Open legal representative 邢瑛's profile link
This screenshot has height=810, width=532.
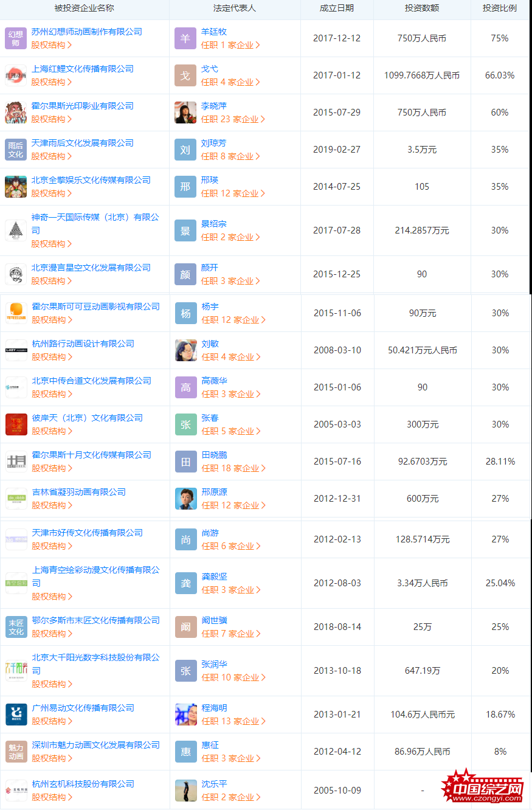point(210,180)
